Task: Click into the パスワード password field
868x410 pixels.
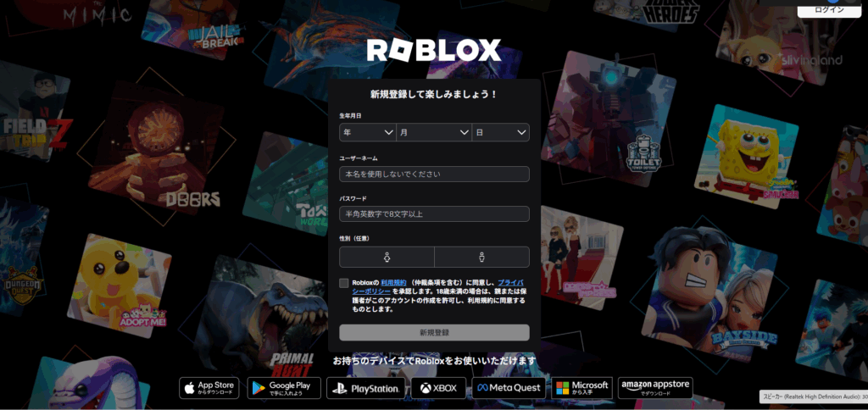Action: pyautogui.click(x=434, y=213)
